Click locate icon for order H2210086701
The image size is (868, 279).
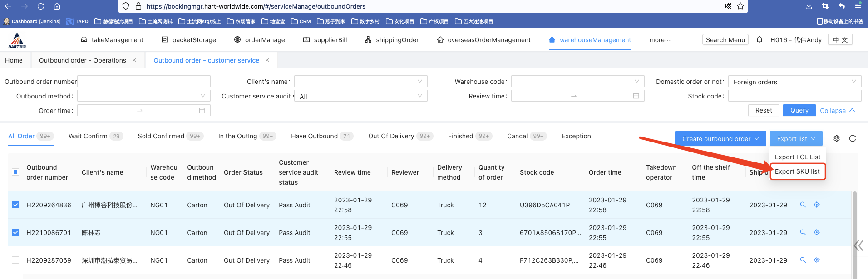click(816, 232)
